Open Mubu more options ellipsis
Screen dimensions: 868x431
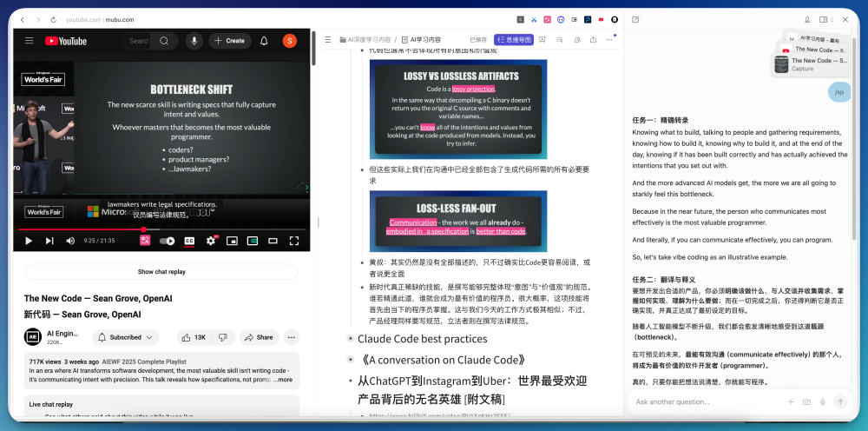609,39
